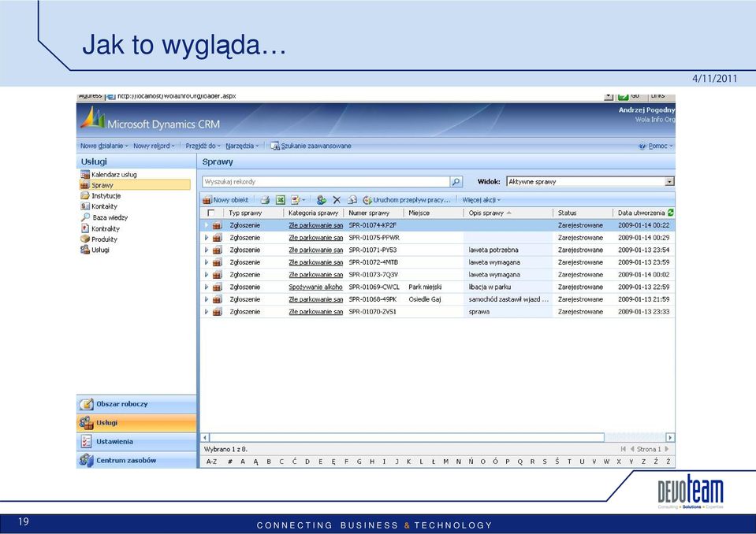Click the Microsoft Dynamics CRM logo
Image resolution: width=756 pixels, height=534 pixels.
pyautogui.click(x=150, y=120)
